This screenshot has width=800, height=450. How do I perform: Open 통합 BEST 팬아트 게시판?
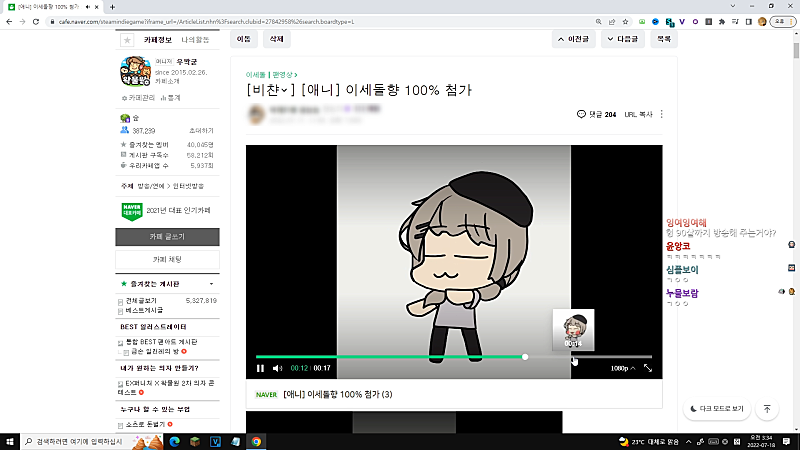tap(161, 342)
